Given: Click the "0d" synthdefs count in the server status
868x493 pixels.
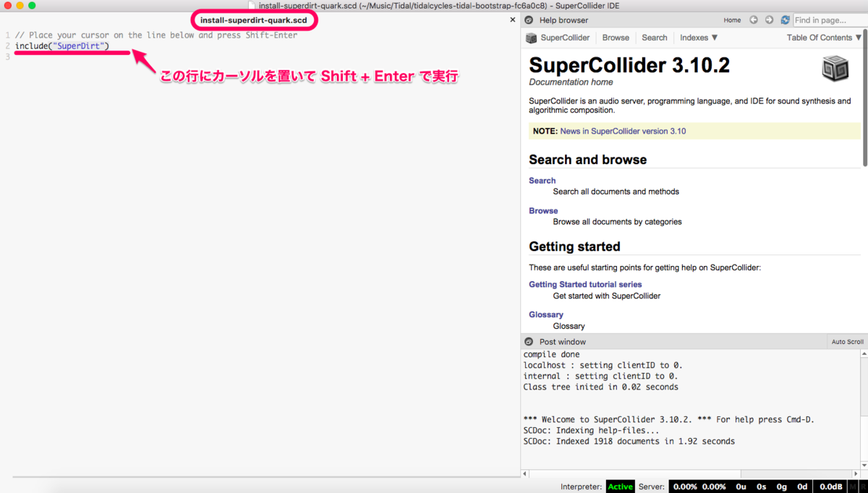Looking at the screenshot, I should [802, 486].
